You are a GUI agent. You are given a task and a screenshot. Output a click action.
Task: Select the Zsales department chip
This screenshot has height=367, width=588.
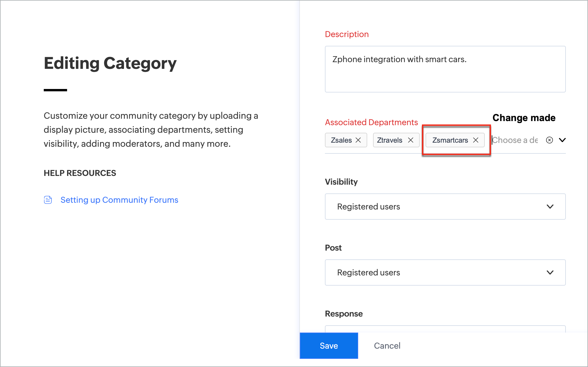[341, 140]
